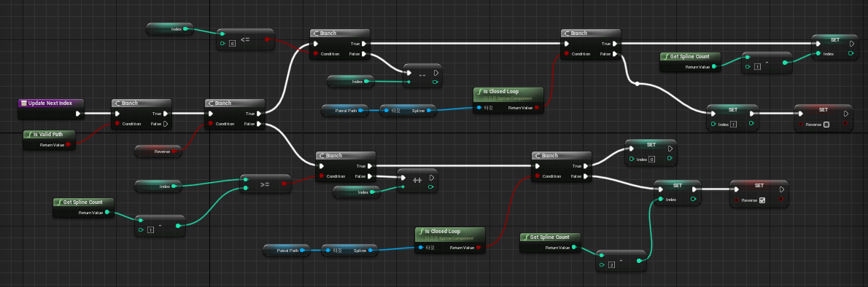Select the <= comparison node

(x=246, y=39)
